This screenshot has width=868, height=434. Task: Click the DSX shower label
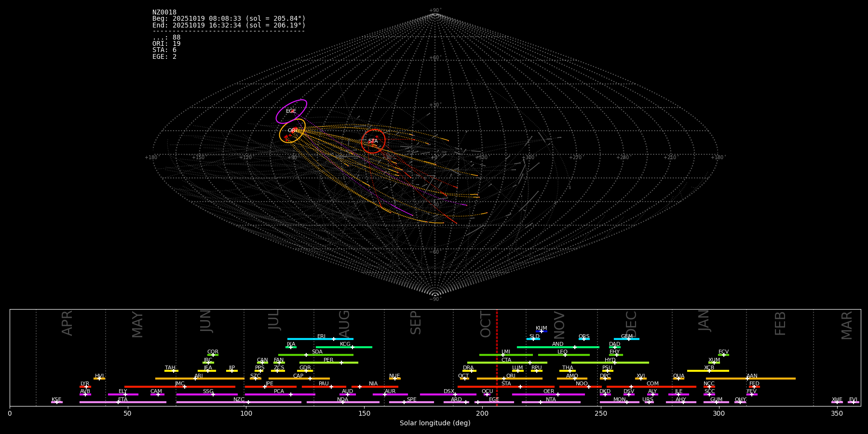point(449,392)
